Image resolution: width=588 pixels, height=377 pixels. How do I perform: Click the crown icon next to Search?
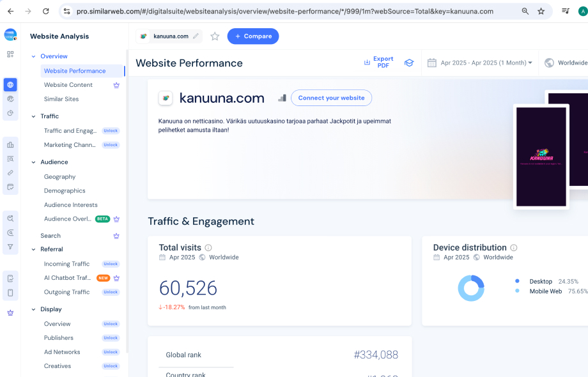[x=116, y=236]
